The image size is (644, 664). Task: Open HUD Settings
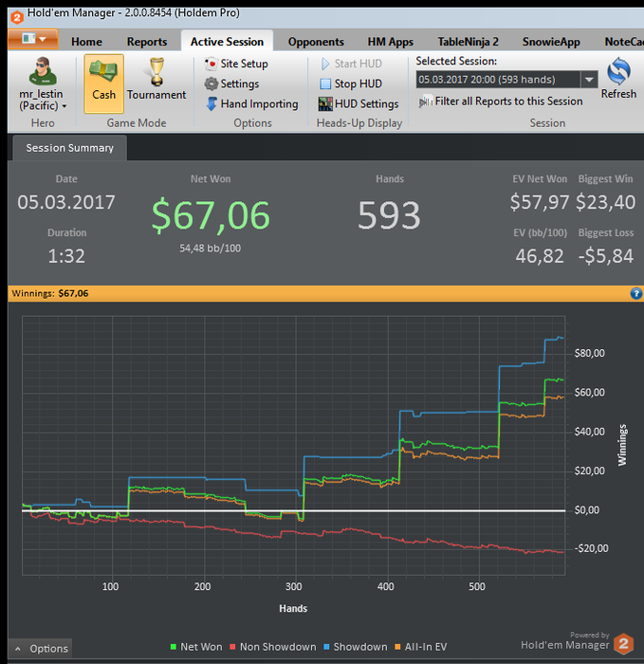tap(359, 103)
